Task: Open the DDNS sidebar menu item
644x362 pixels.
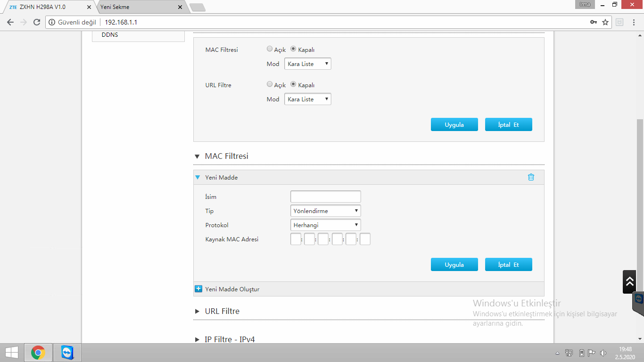Action: 110,34
